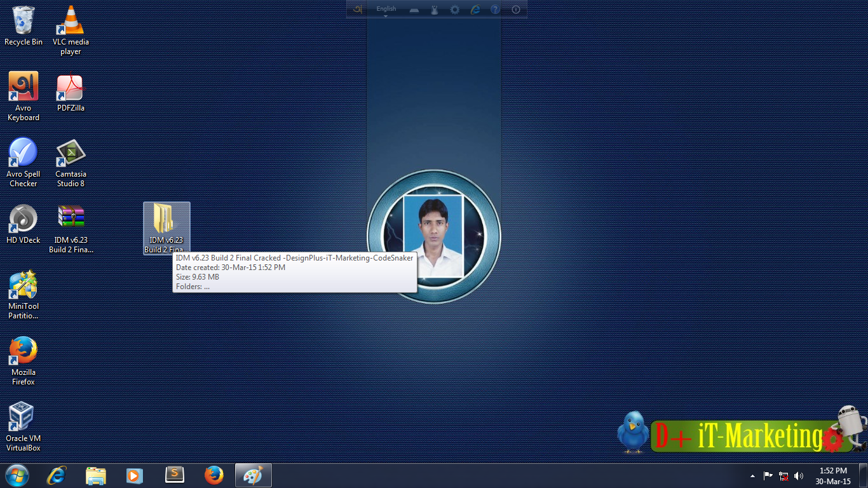Select the Camtasia Studio 8 shortcut

71,163
